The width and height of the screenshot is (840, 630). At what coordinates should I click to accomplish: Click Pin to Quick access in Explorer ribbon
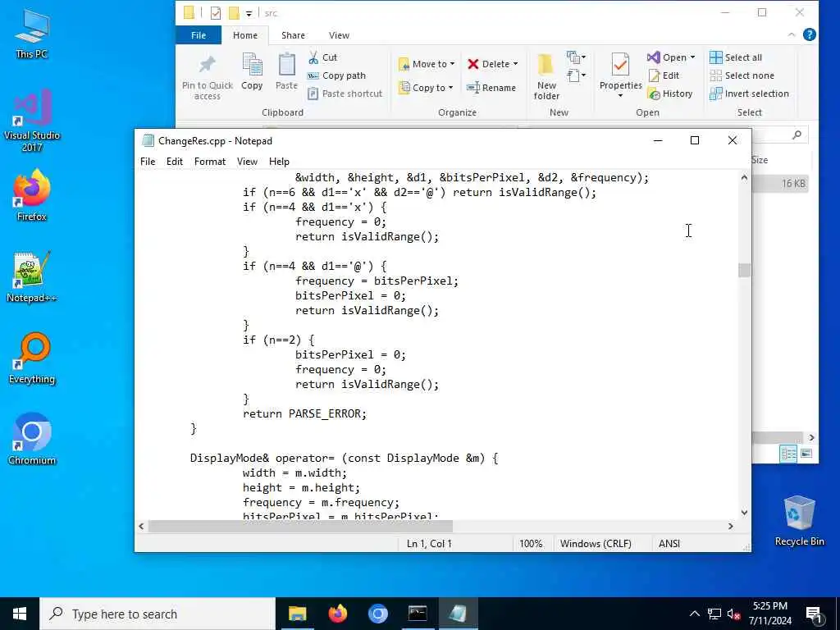208,76
